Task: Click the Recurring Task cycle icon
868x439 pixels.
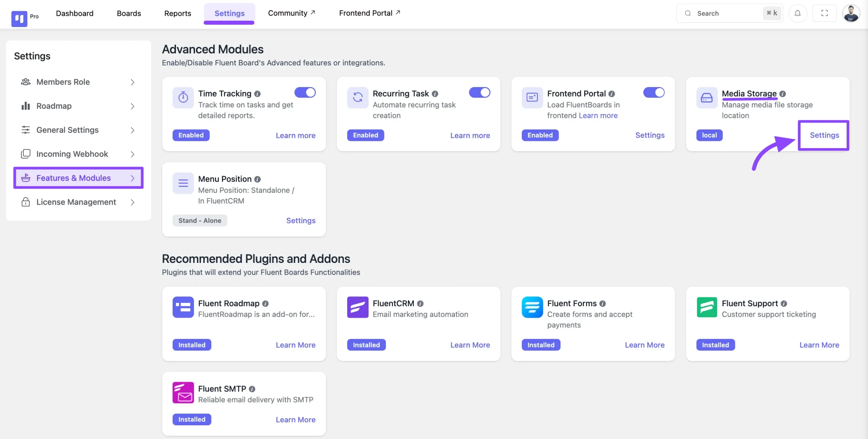Action: [x=357, y=98]
